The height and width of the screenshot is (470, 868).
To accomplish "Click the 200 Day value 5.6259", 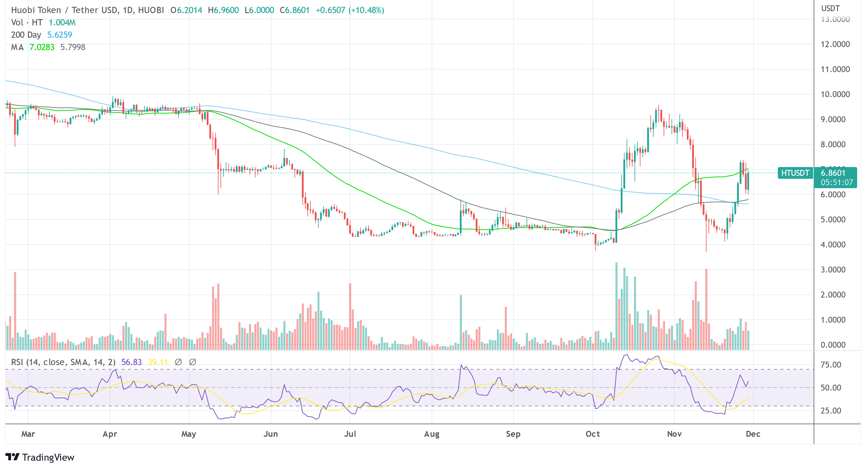I will click(x=60, y=35).
